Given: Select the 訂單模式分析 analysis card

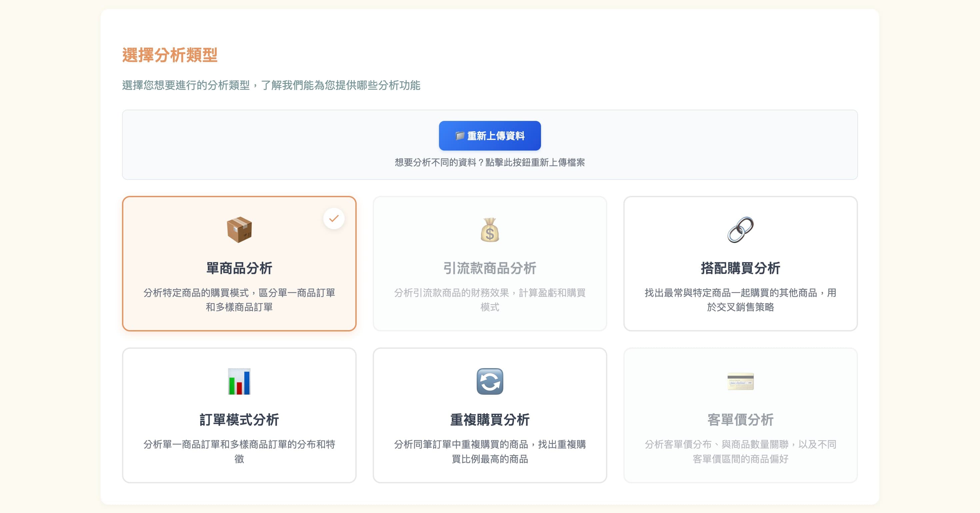Looking at the screenshot, I should click(239, 414).
